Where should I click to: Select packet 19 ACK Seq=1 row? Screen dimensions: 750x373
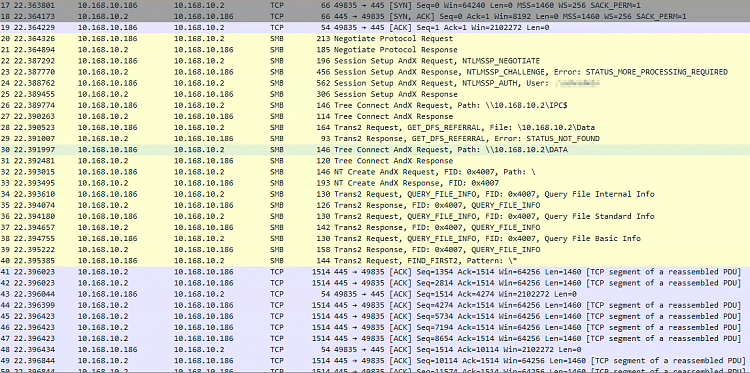click(375, 28)
